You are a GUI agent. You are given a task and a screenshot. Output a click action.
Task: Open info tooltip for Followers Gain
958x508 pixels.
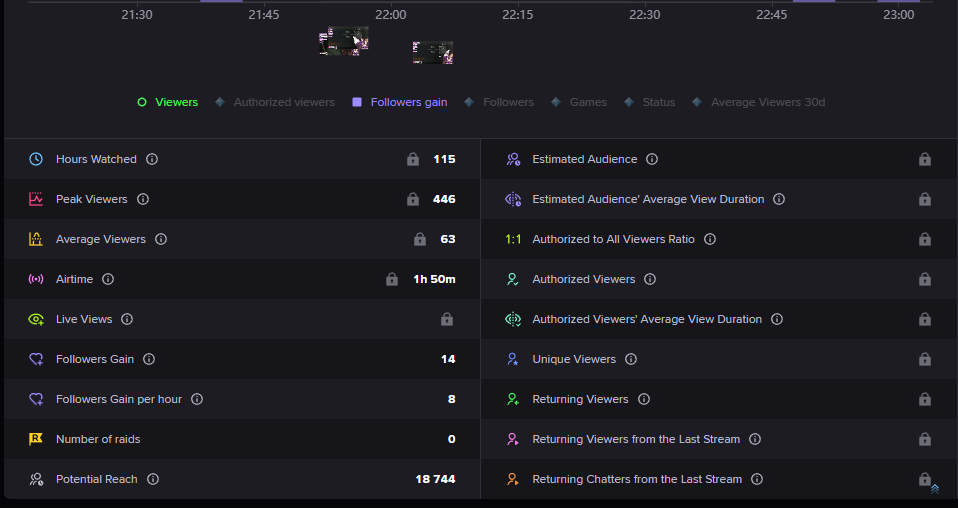coord(149,359)
